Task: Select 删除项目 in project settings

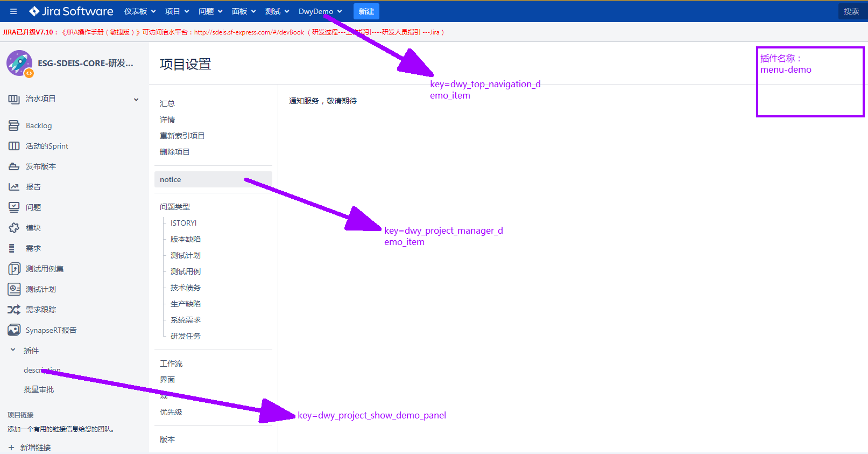Action: click(175, 152)
